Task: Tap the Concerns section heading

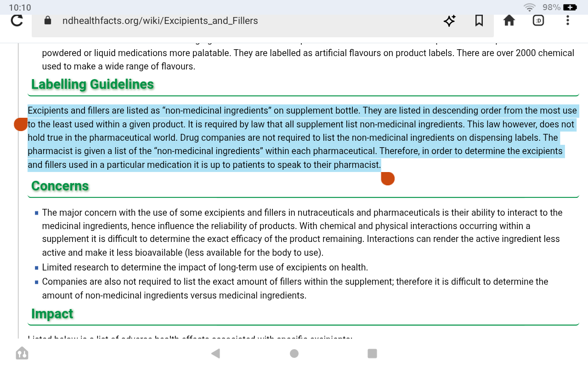Action: click(x=60, y=186)
